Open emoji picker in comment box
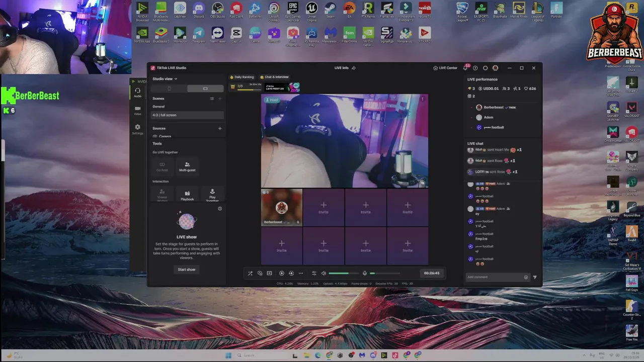The image size is (644, 362). pyautogui.click(x=526, y=277)
